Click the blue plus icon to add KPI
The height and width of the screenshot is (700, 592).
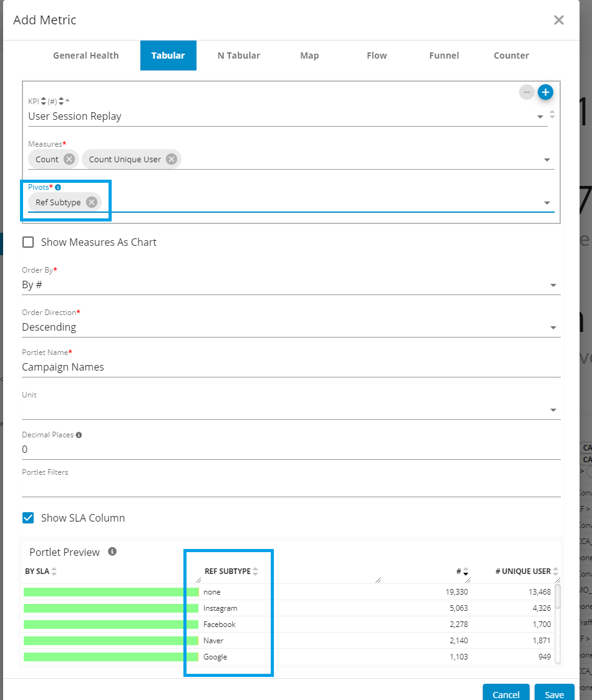click(x=545, y=92)
